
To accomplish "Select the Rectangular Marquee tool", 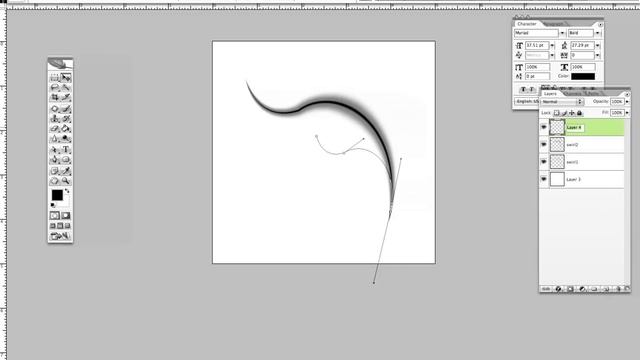I will [x=55, y=77].
